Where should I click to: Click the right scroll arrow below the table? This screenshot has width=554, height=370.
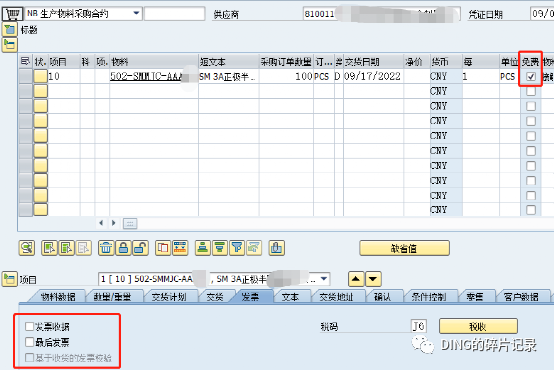[x=113, y=223]
